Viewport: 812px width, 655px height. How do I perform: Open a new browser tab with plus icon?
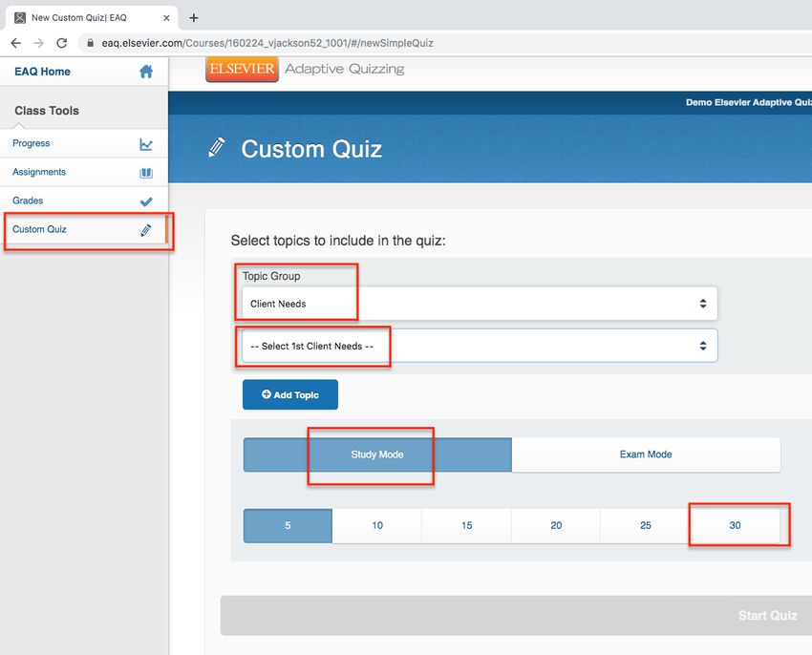pyautogui.click(x=194, y=18)
